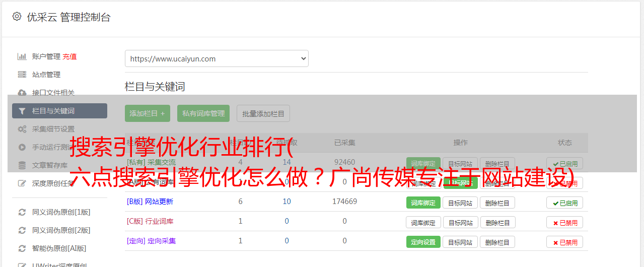The image size is (644, 267).
Task: Click the 私有词库管理 button
Action: click(203, 113)
